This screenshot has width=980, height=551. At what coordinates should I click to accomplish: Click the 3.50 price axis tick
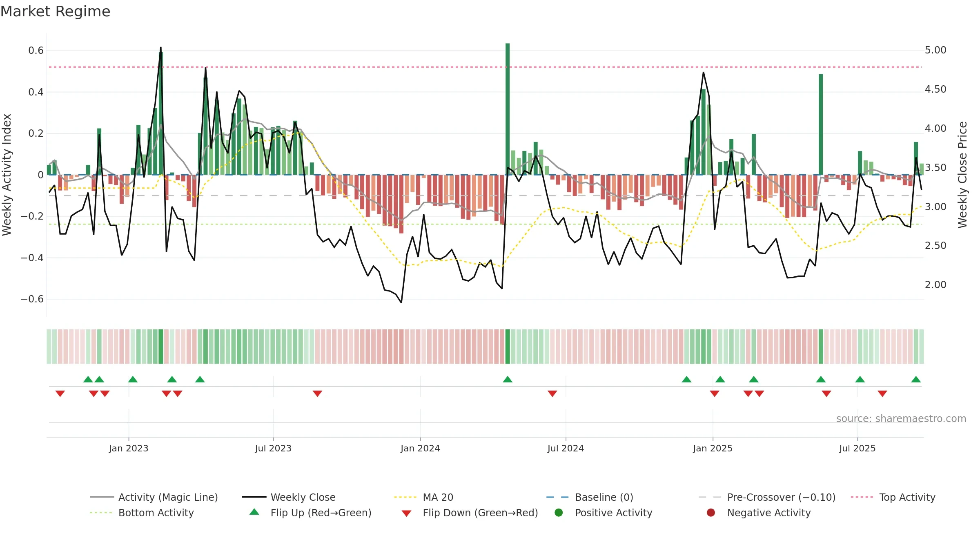coord(935,168)
